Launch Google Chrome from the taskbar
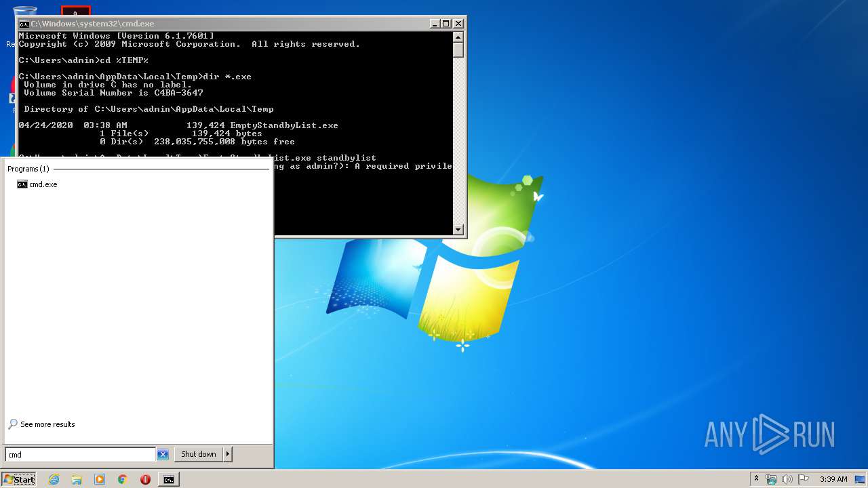Viewport: 868px width, 488px height. point(123,479)
